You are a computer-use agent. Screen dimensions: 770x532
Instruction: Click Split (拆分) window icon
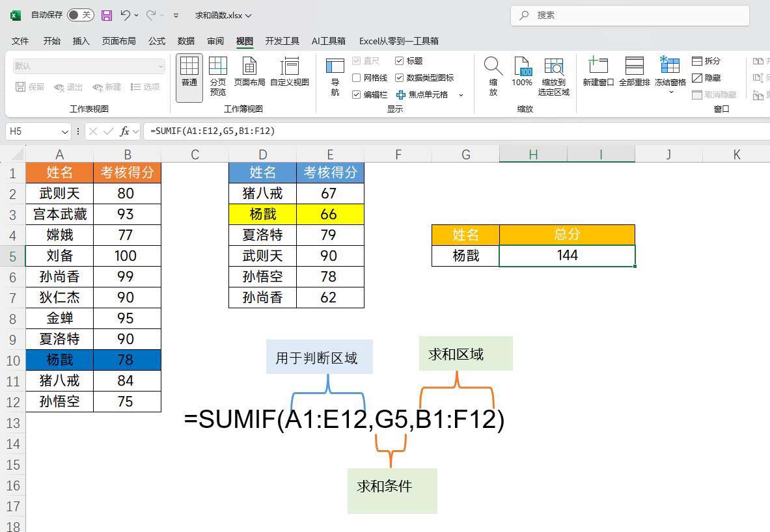tap(697, 61)
